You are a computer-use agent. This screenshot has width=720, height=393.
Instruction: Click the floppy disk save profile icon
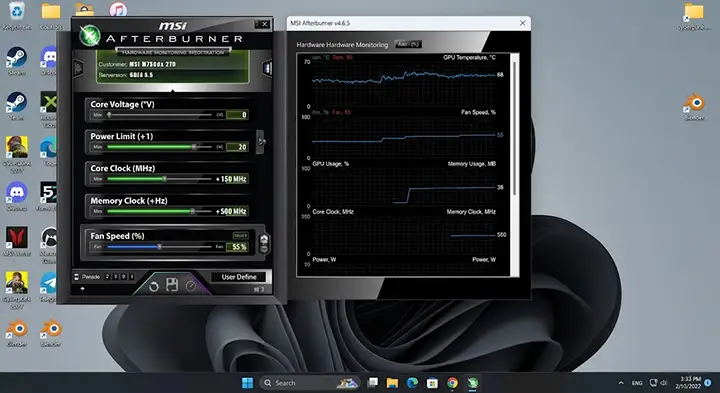172,285
